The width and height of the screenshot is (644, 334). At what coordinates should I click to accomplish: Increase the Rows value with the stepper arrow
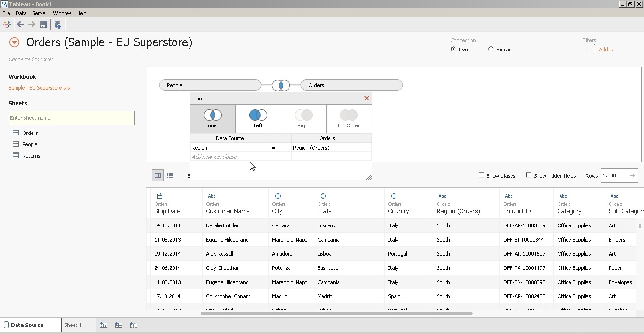pyautogui.click(x=634, y=175)
